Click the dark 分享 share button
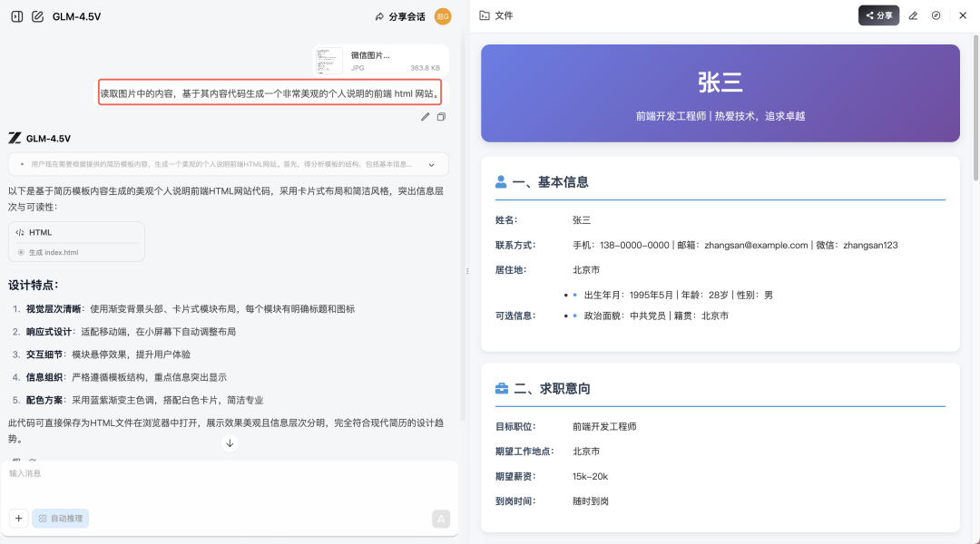 pyautogui.click(x=877, y=15)
